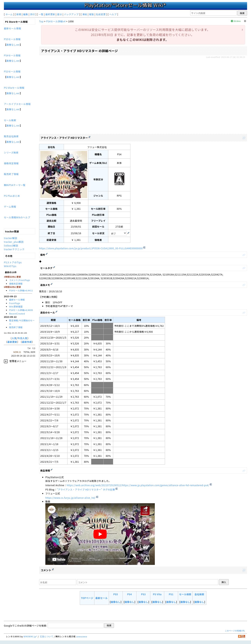Open the PS5セール情報 sidebar link
Screen dimensions: 251x644
pyautogui.click(x=12, y=39)
